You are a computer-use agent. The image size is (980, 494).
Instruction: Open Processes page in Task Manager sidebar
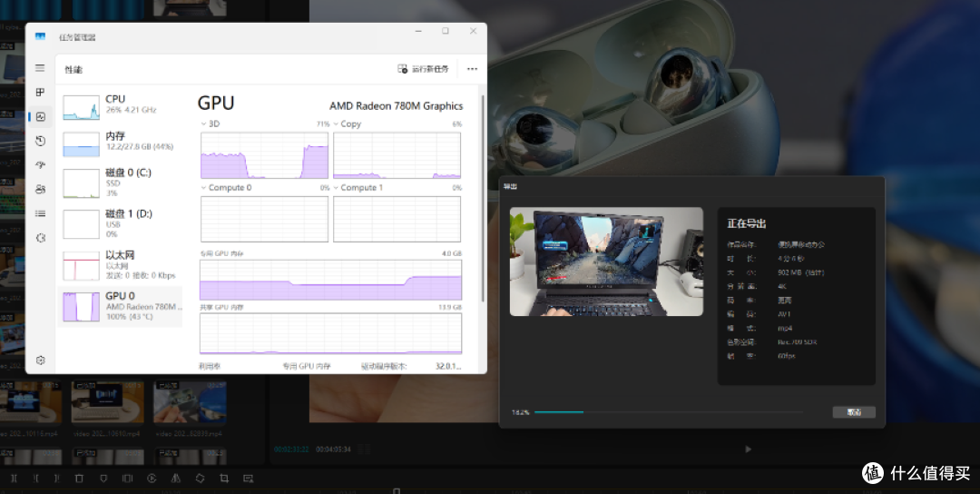coord(40,93)
